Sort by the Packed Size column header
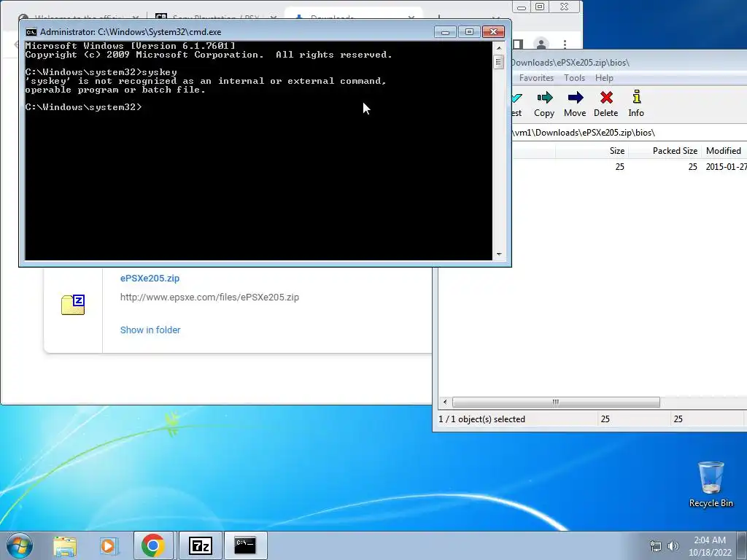The image size is (747, 560). click(x=665, y=151)
